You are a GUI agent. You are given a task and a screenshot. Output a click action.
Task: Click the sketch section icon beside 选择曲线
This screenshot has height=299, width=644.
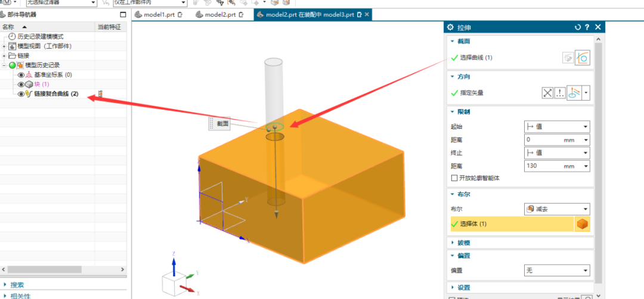(568, 58)
